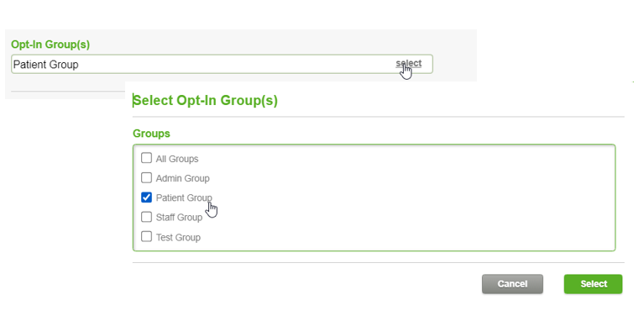Check the Test Group checkbox
The height and width of the screenshot is (316, 644).
146,237
